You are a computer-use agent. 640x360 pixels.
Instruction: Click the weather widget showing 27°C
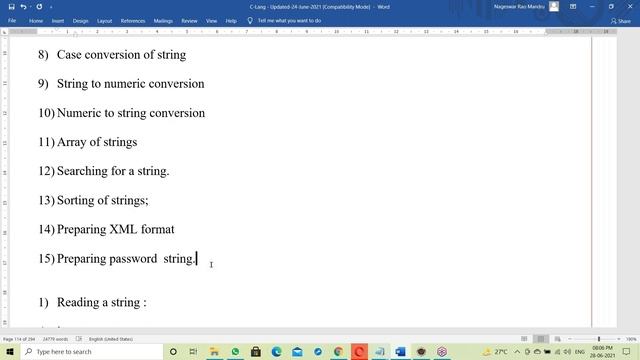tap(495, 351)
